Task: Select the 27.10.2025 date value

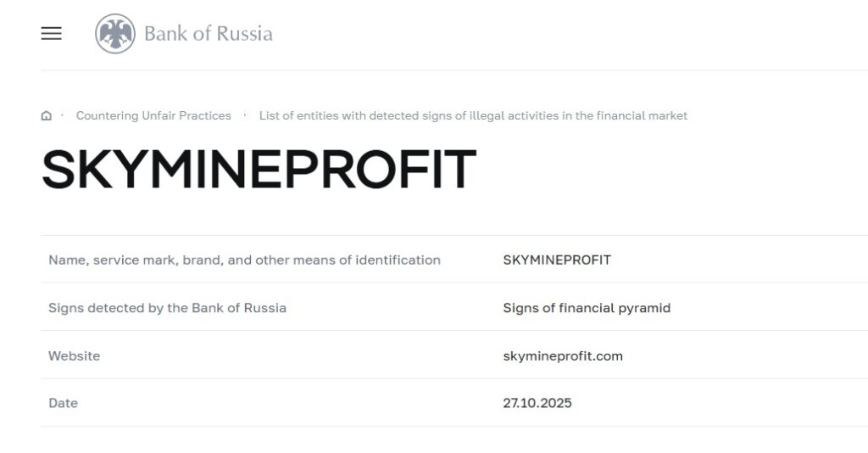Action: point(537,403)
